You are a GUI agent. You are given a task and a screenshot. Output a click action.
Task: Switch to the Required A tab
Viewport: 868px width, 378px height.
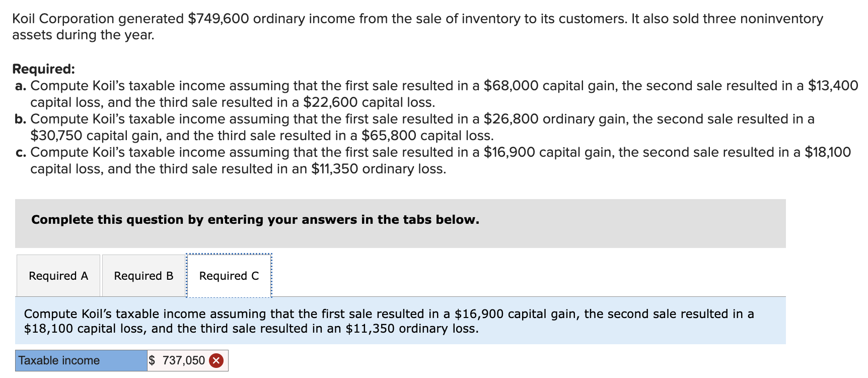coord(58,276)
